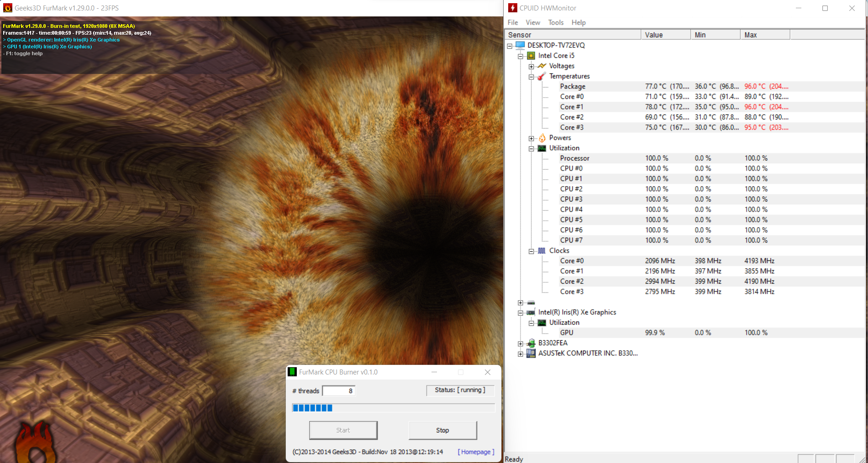Expand the ASUSTeK COMPUTER INC. node

[521, 354]
